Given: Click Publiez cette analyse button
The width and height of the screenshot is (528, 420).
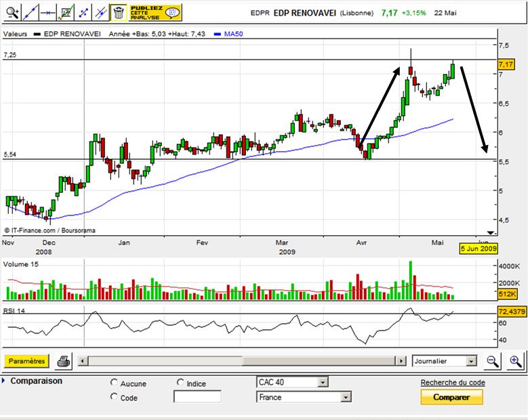Looking at the screenshot, I should click(x=155, y=13).
